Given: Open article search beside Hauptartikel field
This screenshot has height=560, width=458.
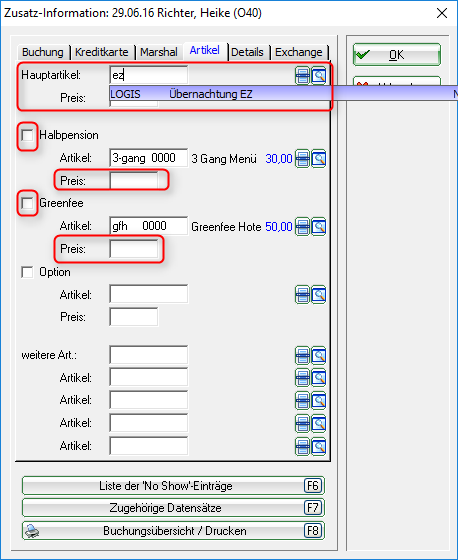Looking at the screenshot, I should [x=319, y=75].
